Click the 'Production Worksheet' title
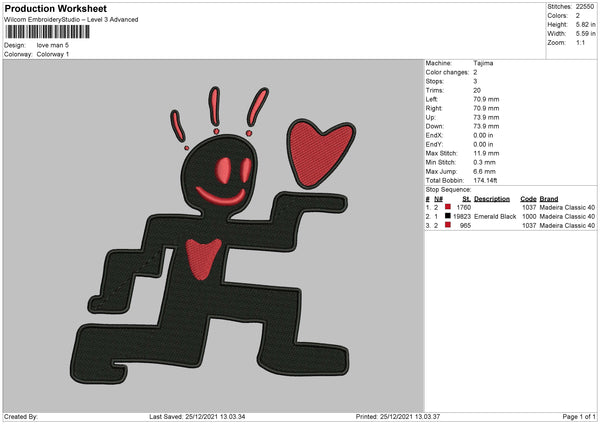 [55, 8]
